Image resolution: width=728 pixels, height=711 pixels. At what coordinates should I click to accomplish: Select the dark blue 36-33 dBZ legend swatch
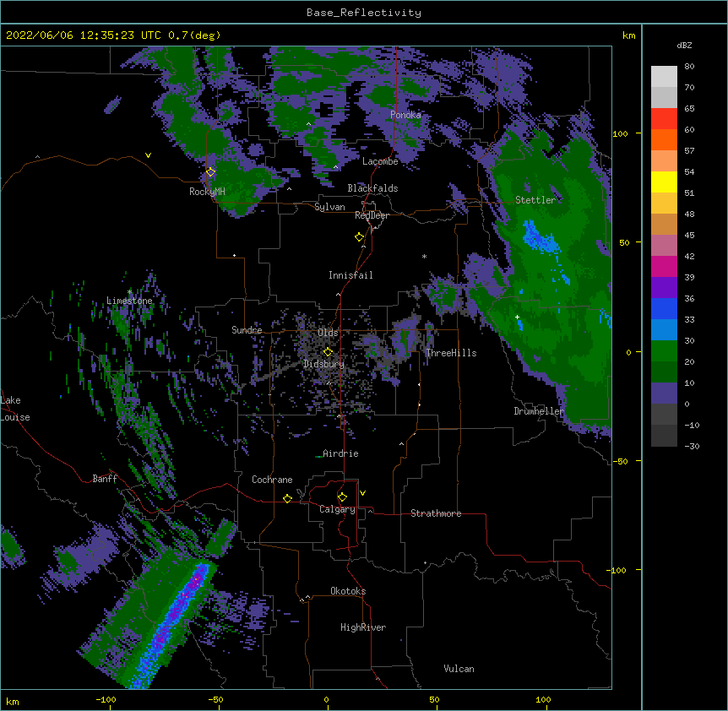click(x=664, y=309)
